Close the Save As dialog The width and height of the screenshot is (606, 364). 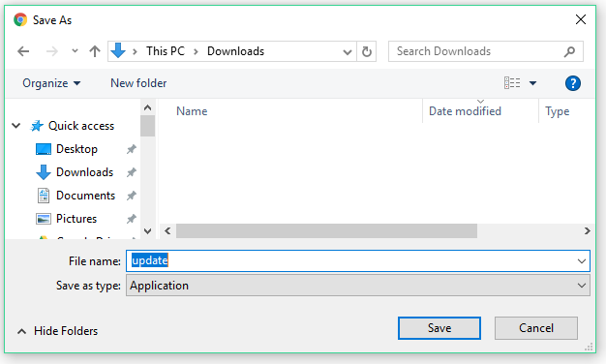(x=581, y=19)
